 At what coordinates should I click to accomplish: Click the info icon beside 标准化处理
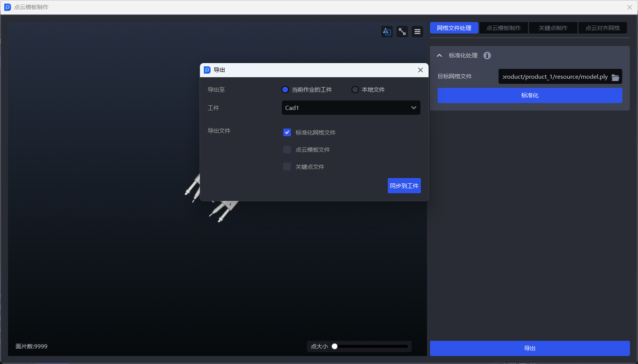click(487, 56)
